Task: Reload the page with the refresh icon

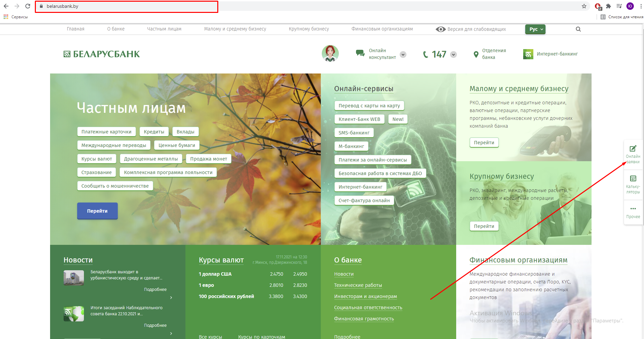Action: [28, 6]
